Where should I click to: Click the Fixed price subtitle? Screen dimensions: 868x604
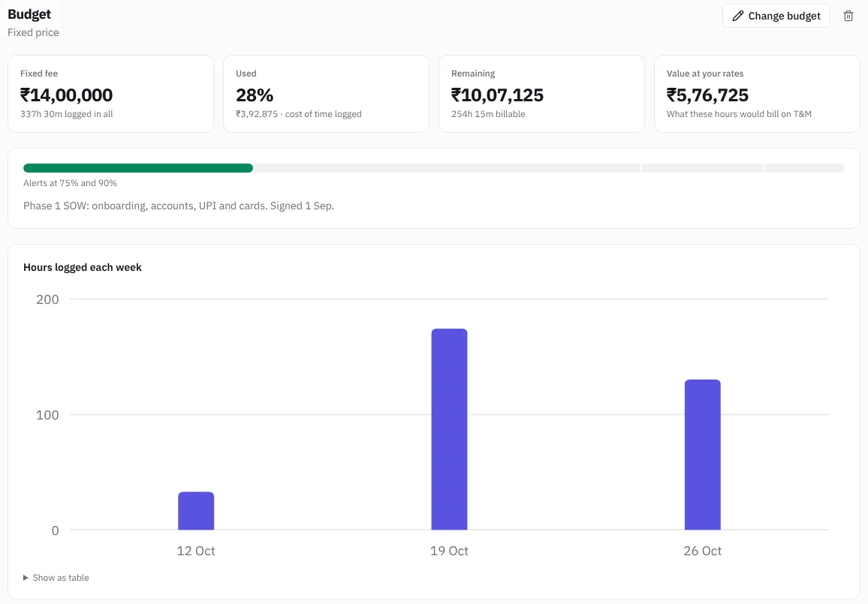coord(33,32)
